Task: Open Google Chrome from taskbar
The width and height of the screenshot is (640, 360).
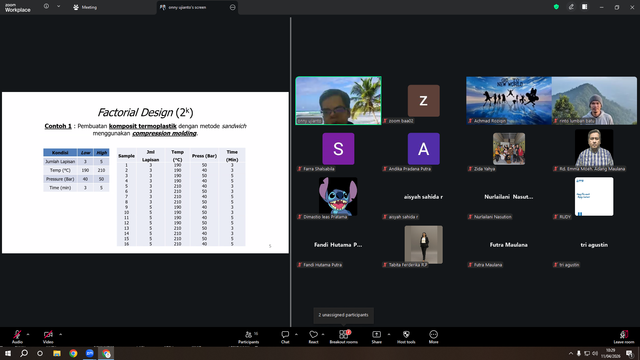Action: pos(73,353)
